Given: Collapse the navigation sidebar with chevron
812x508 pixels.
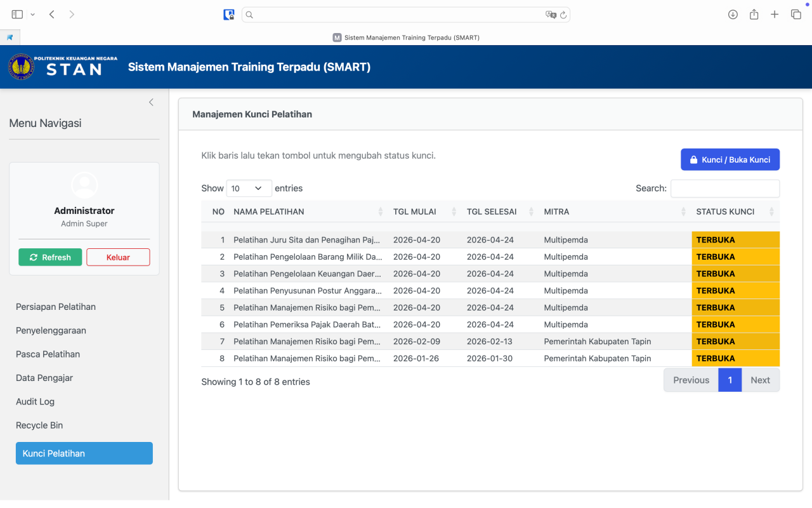Looking at the screenshot, I should click(151, 102).
